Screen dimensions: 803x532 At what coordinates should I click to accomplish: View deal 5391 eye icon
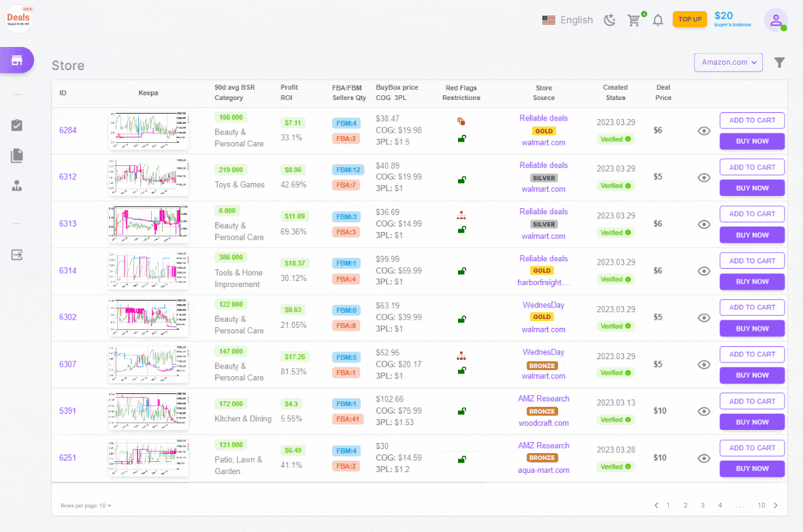click(x=704, y=411)
